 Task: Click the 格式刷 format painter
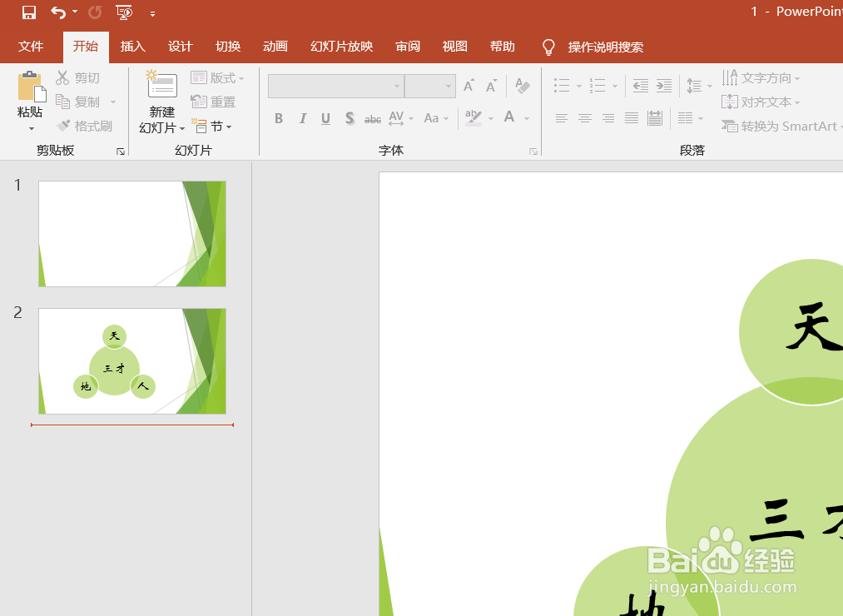[84, 126]
